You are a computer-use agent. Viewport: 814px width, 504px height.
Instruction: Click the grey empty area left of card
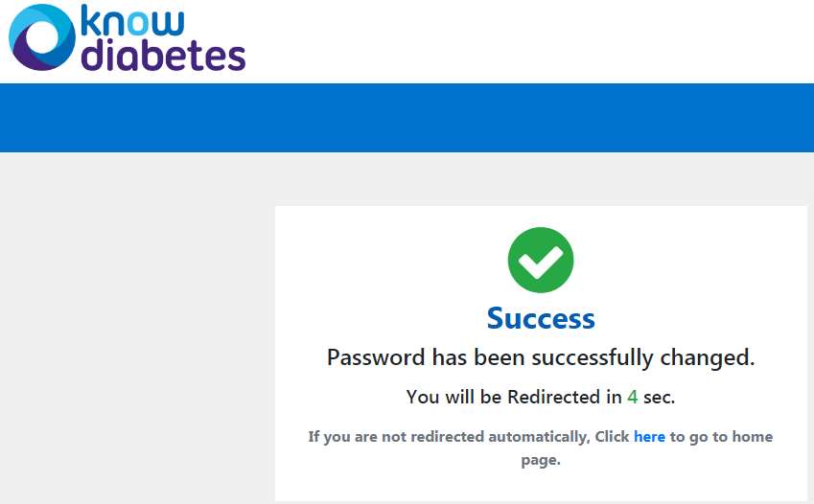point(137,328)
